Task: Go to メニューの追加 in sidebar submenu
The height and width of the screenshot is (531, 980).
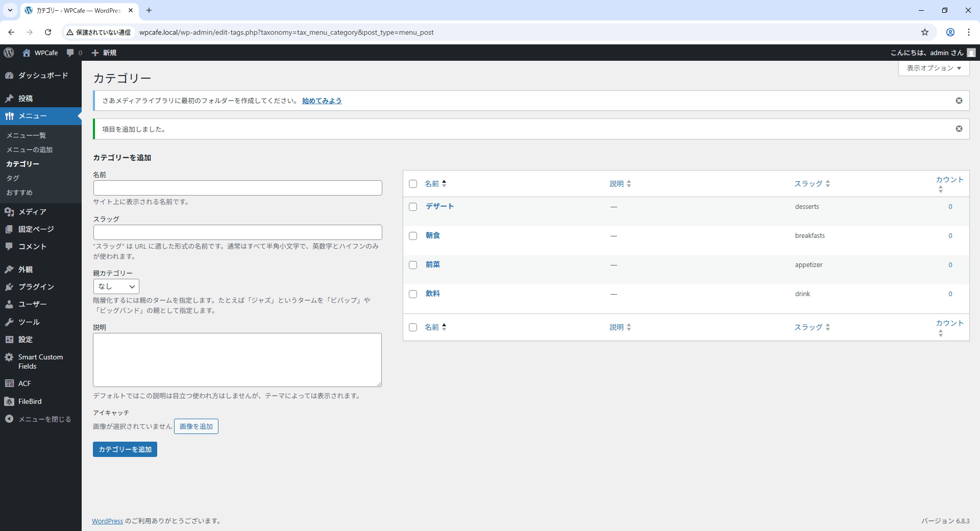Action: pyautogui.click(x=29, y=150)
